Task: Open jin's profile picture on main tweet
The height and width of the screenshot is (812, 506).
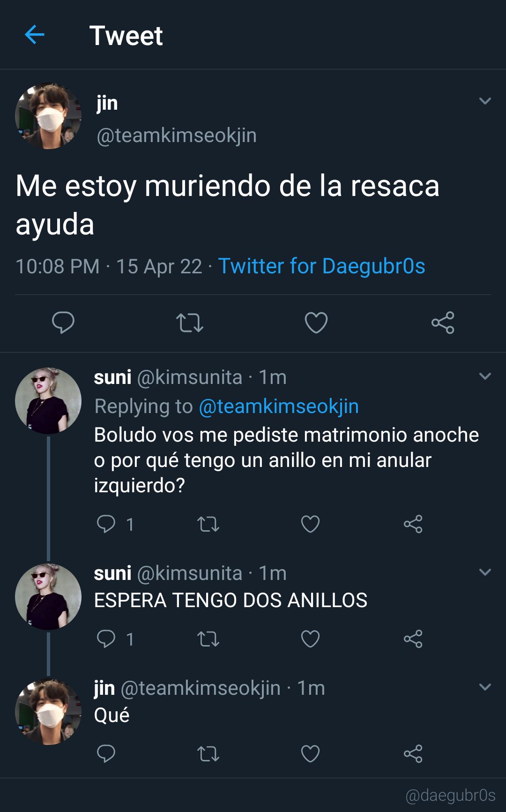Action: (x=48, y=116)
